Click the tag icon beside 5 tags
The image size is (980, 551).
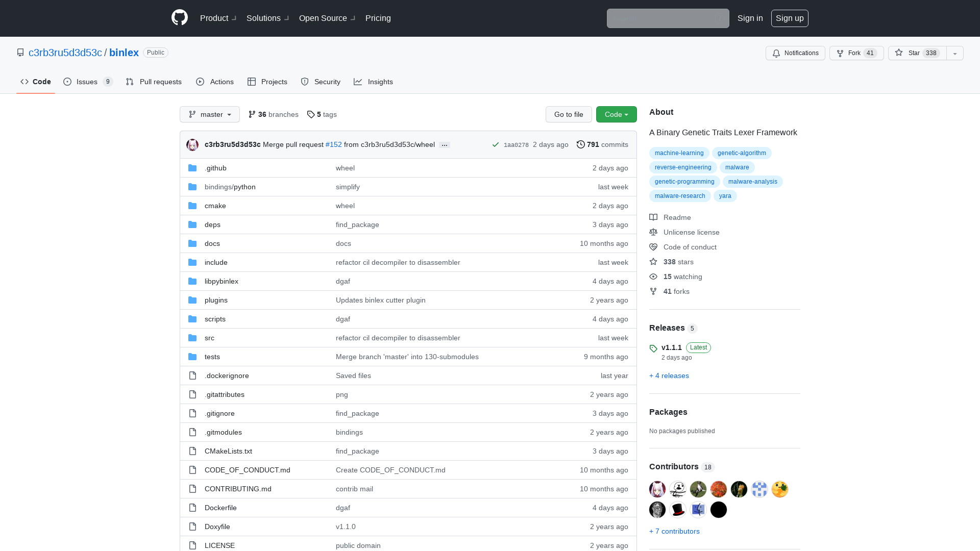(311, 114)
